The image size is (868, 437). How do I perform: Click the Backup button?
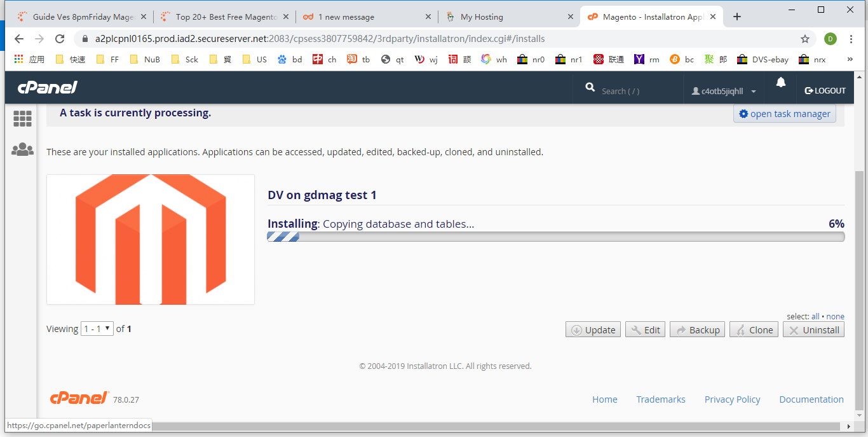pyautogui.click(x=697, y=329)
